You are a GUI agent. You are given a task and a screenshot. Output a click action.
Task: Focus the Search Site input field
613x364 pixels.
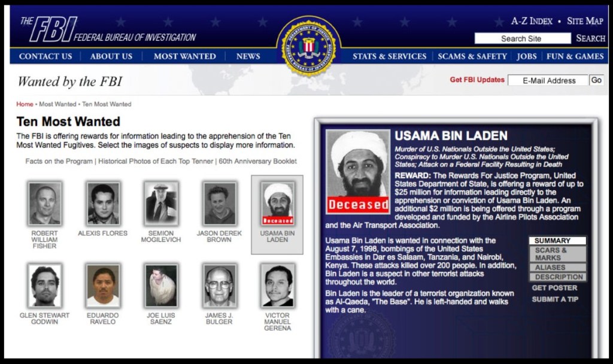point(522,38)
